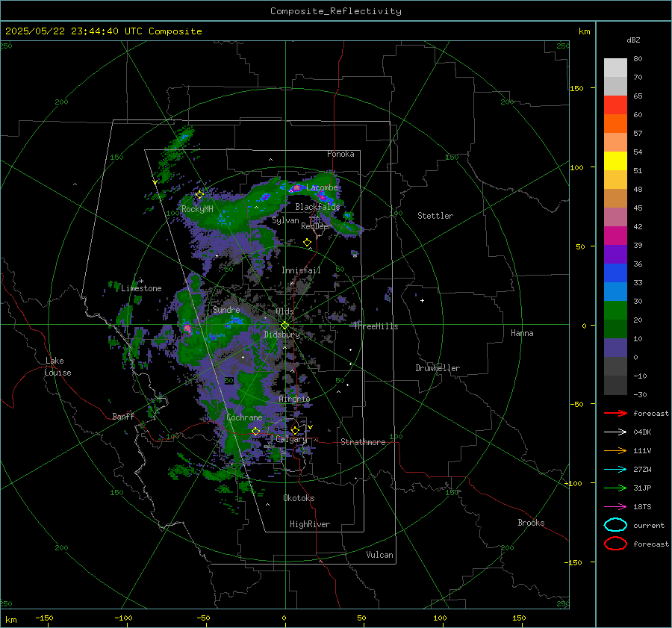Click the red 60-65 dBZ color swatch

pos(615,105)
